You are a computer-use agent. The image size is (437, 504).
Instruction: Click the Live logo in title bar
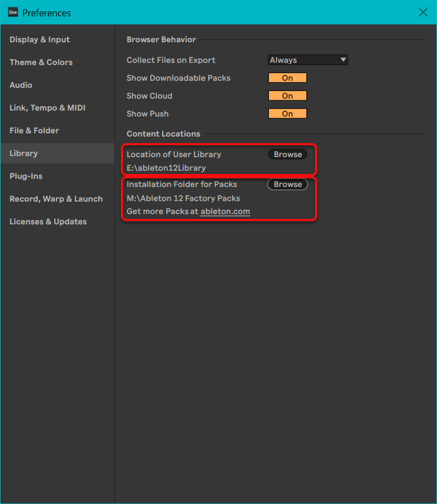(x=13, y=12)
